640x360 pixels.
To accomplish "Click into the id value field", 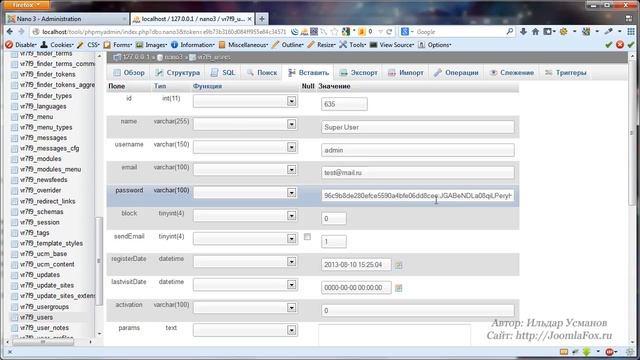I will (344, 104).
